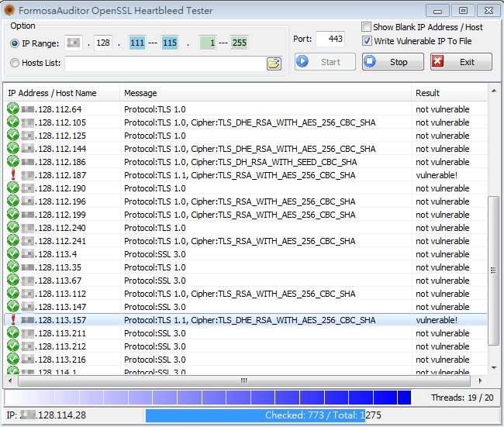This screenshot has width=504, height=427.
Task: Click vertical scrollbar down arrow
Action: pos(493,368)
